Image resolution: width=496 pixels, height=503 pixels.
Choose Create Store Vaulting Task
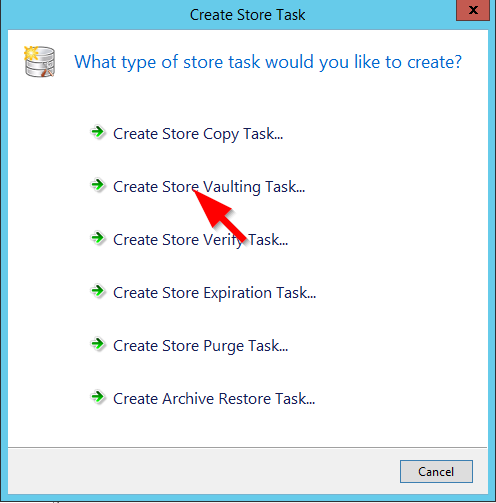209,187
